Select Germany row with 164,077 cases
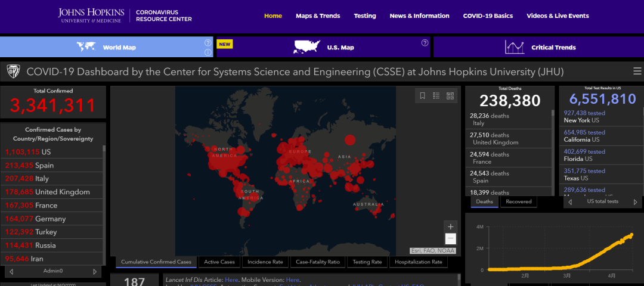Image resolution: width=644 pixels, height=286 pixels. [51, 219]
